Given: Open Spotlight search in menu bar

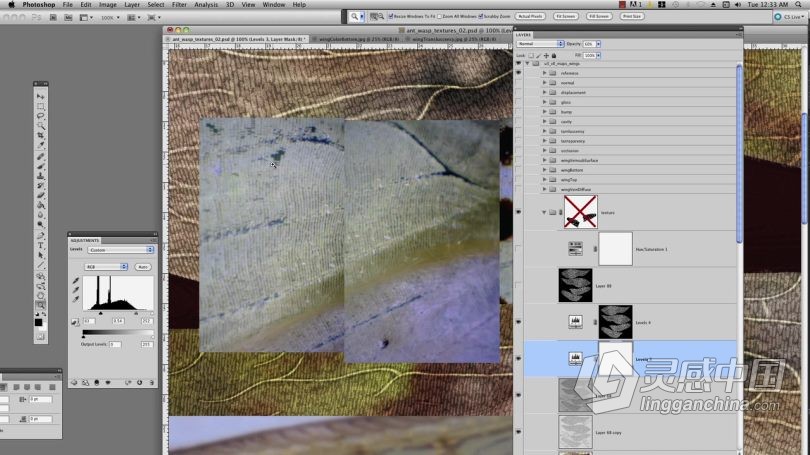Looking at the screenshot, I should pos(799,5).
